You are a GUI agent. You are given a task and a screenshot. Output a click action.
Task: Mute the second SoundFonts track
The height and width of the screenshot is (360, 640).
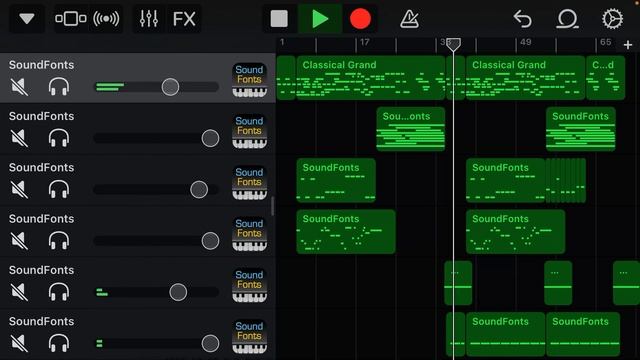click(x=19, y=138)
